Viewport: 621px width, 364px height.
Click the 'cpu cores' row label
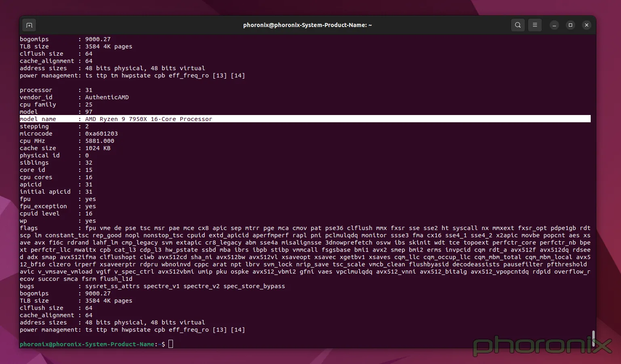(x=36, y=177)
